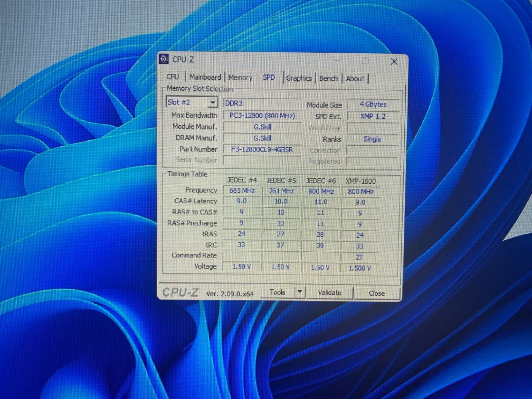Click the Part Number label
This screenshot has width=532, height=399.
click(x=198, y=149)
